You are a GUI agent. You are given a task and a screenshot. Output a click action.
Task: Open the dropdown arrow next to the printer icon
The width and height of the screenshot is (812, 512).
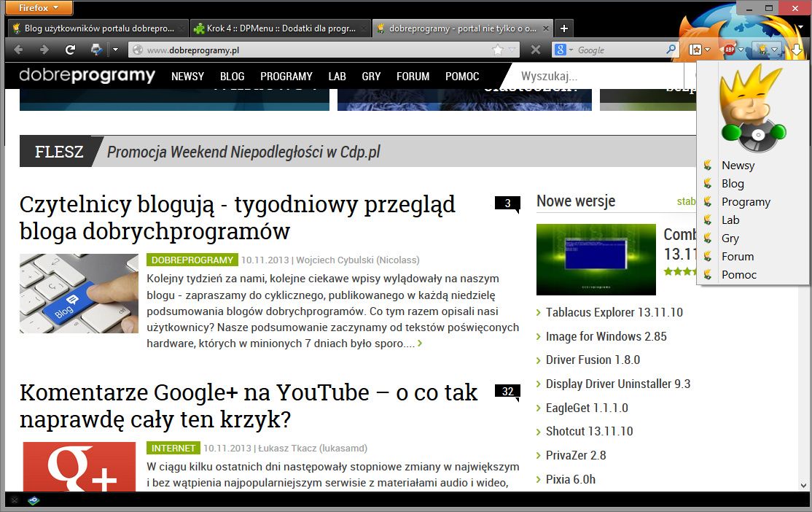115,50
